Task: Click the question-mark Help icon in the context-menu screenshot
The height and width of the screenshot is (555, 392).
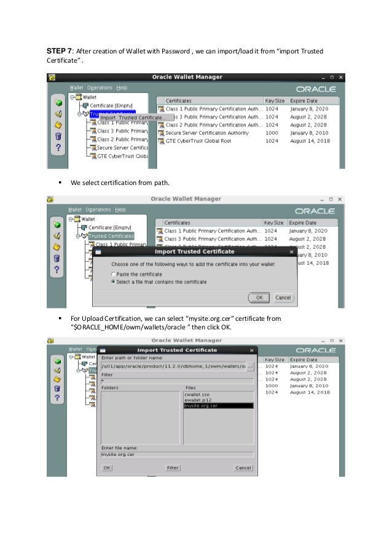Action: [58, 148]
